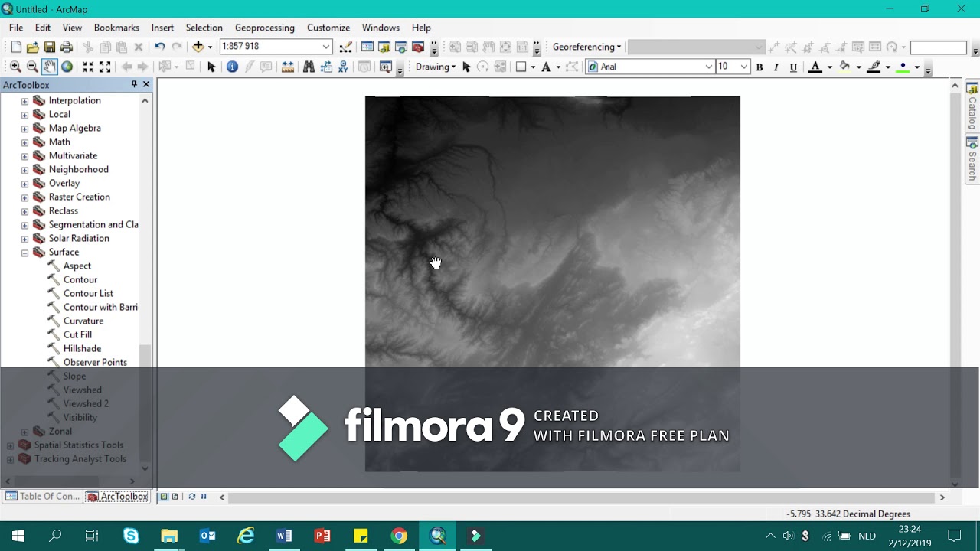
Task: Click the Fixed Zoom Out icon
Action: (105, 67)
